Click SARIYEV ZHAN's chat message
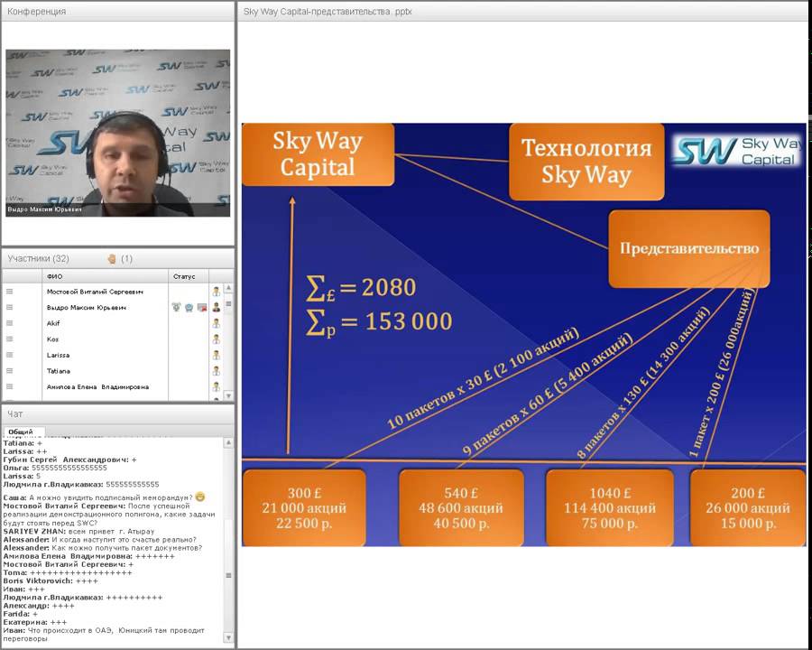The image size is (812, 650). point(78,532)
